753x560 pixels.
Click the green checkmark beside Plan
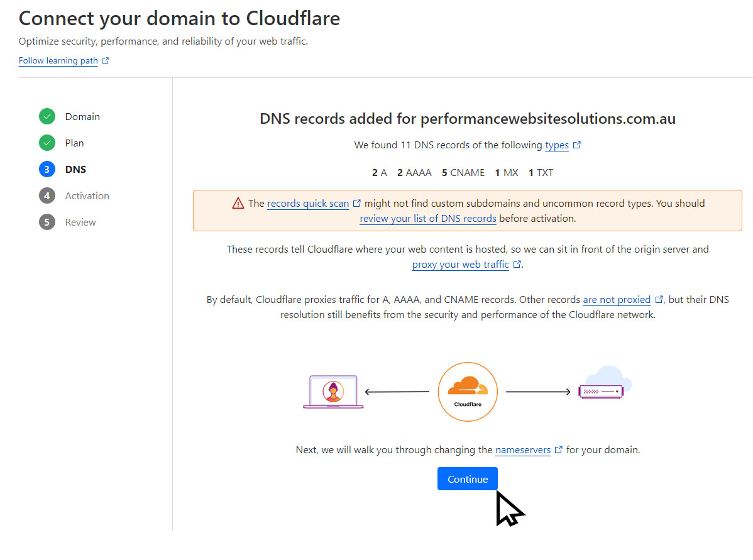pos(47,143)
